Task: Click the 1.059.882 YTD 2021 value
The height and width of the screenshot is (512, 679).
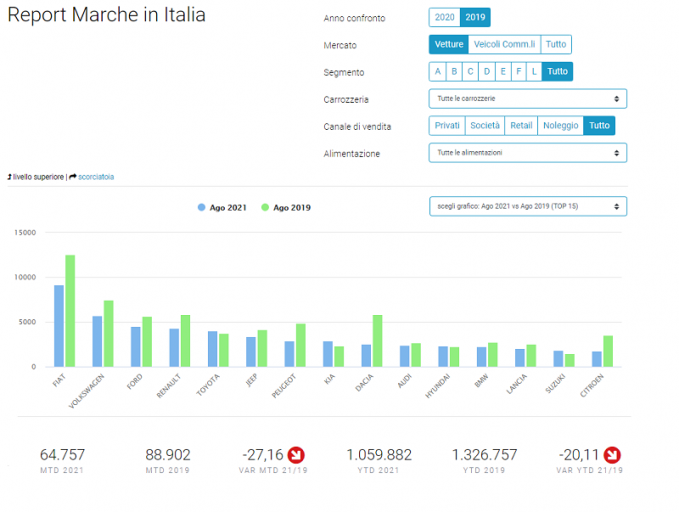Action: 378,455
